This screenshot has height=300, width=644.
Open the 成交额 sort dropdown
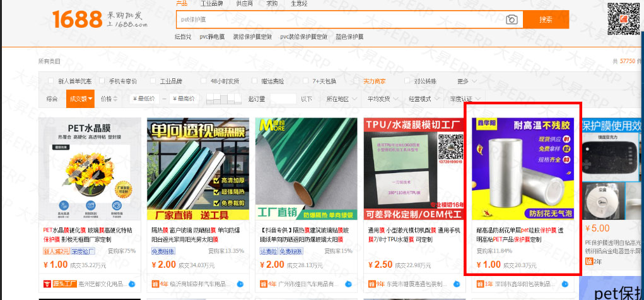point(80,99)
